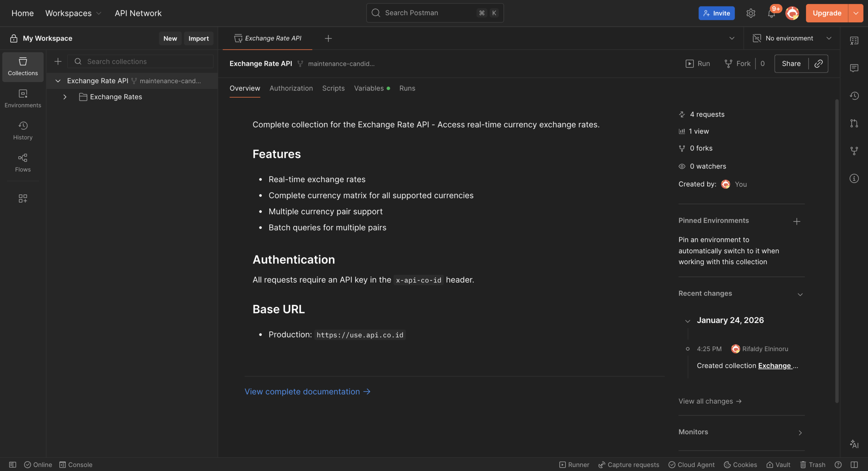Open the Environments panel
Screen dimensions: 868x471
point(22,99)
